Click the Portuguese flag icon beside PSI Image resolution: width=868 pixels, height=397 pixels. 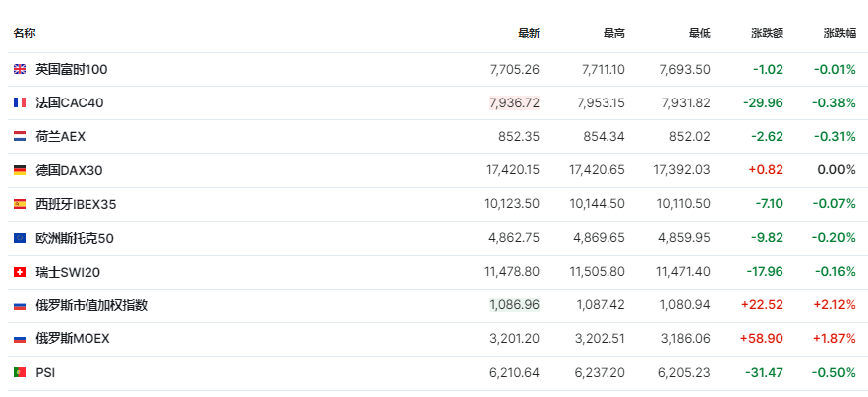(20, 373)
